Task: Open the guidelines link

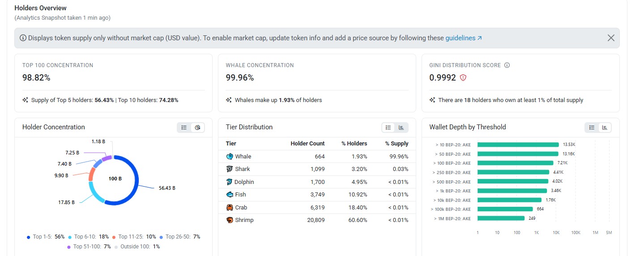Action: click(x=464, y=38)
